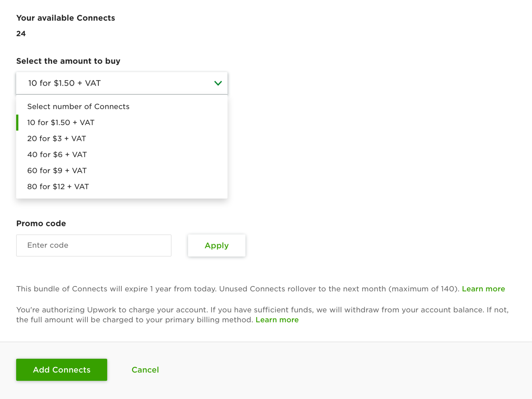Choose the 'Select number of Connects' placeholder option
Screen dimensions: 532x399
pos(122,107)
